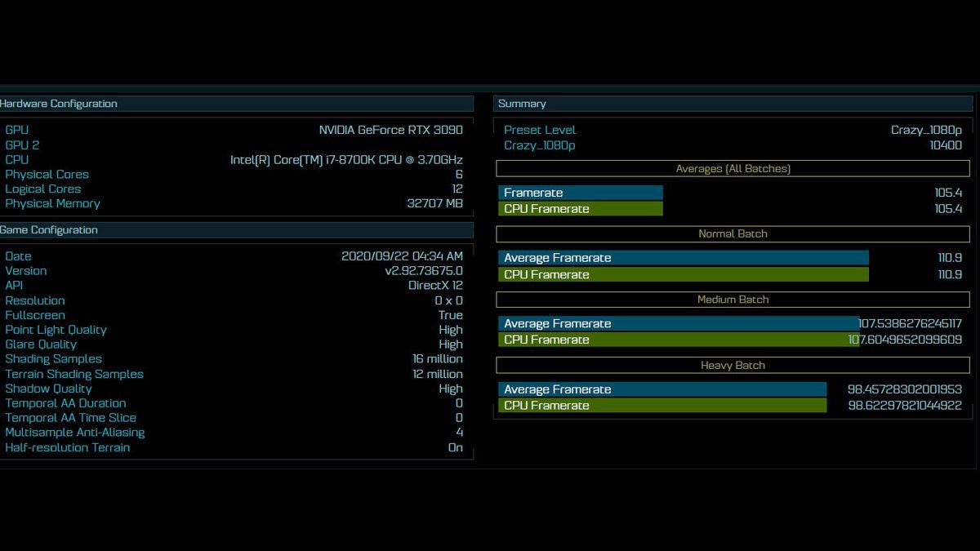
Task: Expand the Medium Batch section
Action: (732, 300)
